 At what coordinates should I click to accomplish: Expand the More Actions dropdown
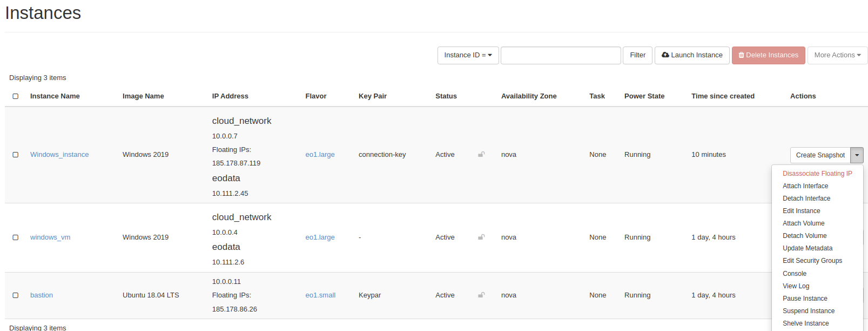pos(837,55)
